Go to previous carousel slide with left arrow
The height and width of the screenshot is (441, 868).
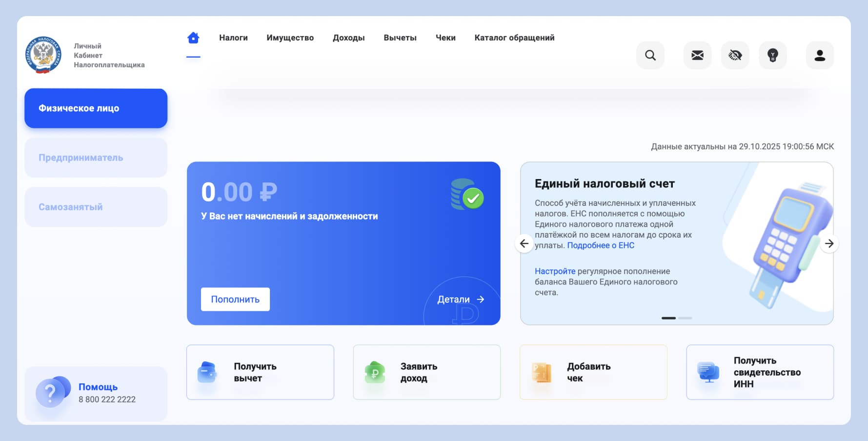(x=524, y=243)
